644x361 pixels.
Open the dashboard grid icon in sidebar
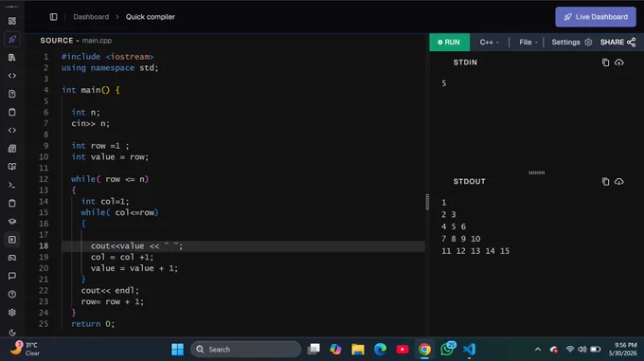click(x=12, y=21)
